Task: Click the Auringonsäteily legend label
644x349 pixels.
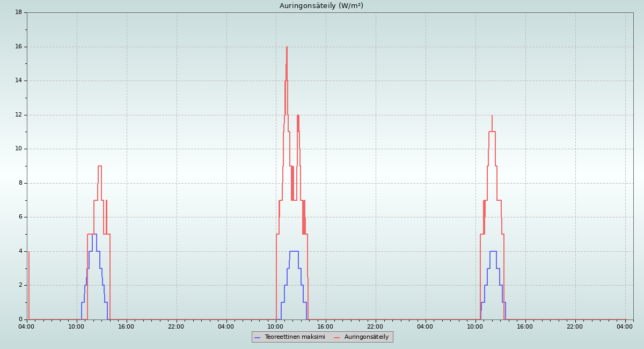Action: [x=367, y=337]
